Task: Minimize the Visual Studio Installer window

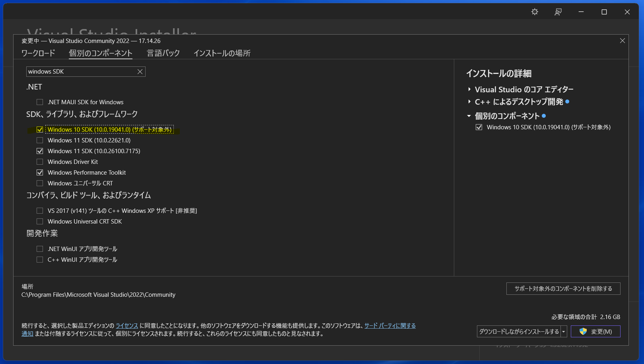Action: (581, 12)
